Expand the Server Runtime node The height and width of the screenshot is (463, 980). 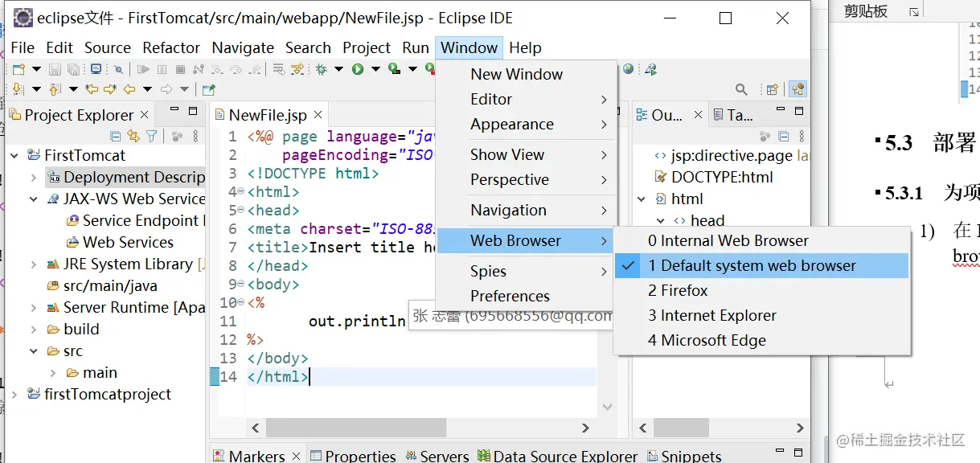[x=34, y=307]
